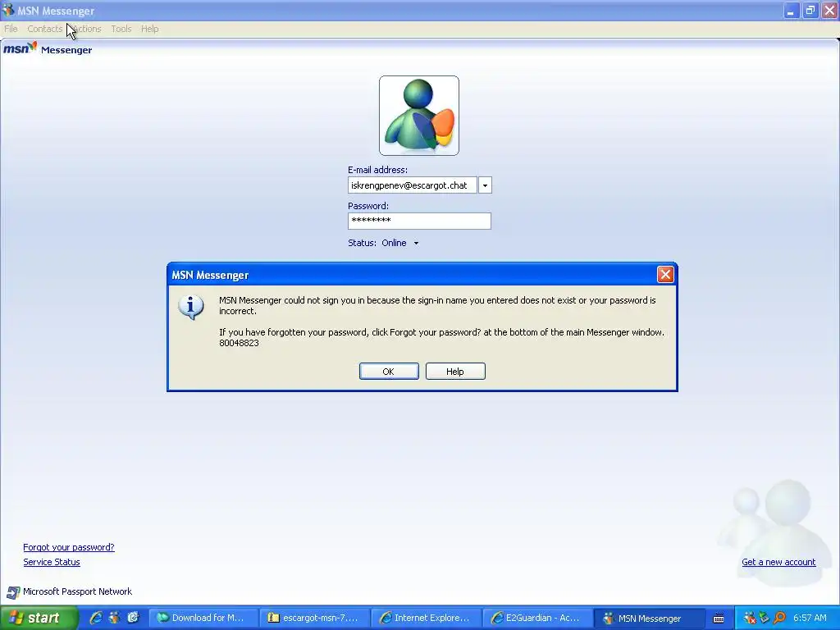Click the info icon in dialog
840x630 pixels.
[190, 307]
